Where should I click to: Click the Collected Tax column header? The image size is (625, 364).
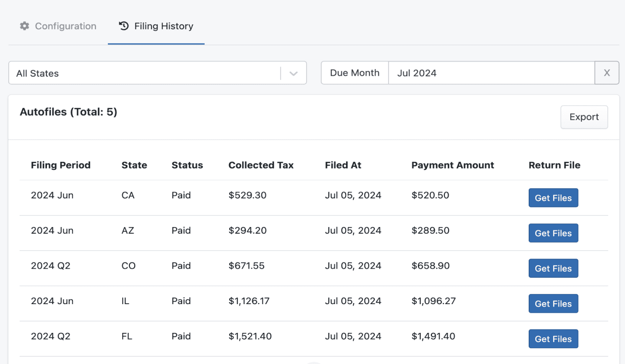click(261, 165)
